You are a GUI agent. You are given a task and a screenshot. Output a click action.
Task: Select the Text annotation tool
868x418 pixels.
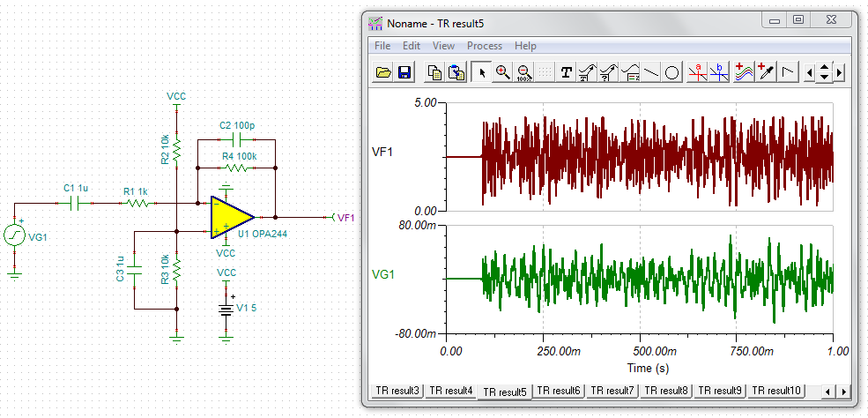[566, 72]
